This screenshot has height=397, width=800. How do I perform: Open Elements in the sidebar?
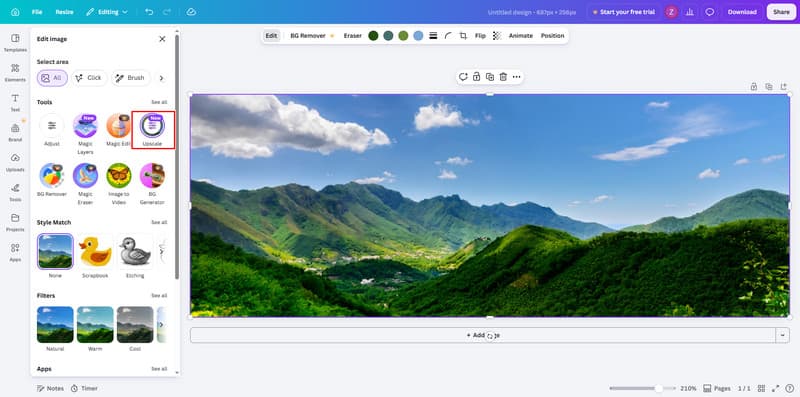point(15,73)
